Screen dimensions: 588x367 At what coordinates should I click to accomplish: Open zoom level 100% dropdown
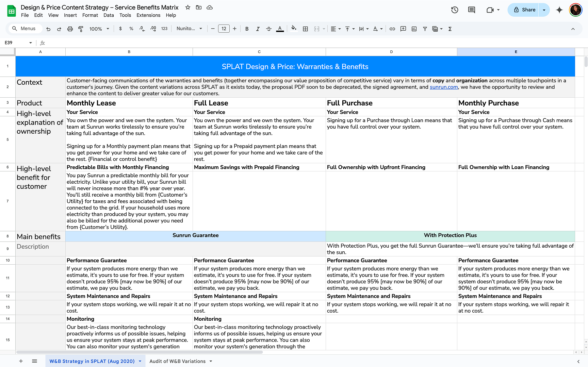point(99,29)
